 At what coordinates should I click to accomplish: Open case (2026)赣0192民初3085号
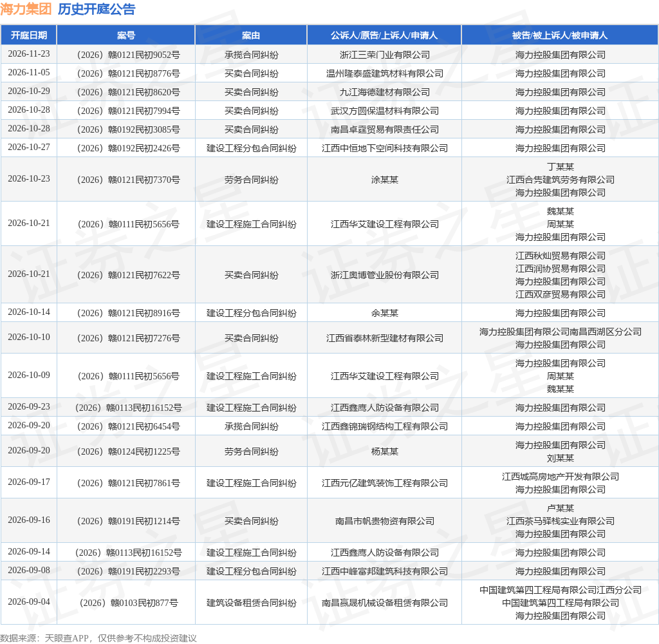tap(129, 129)
